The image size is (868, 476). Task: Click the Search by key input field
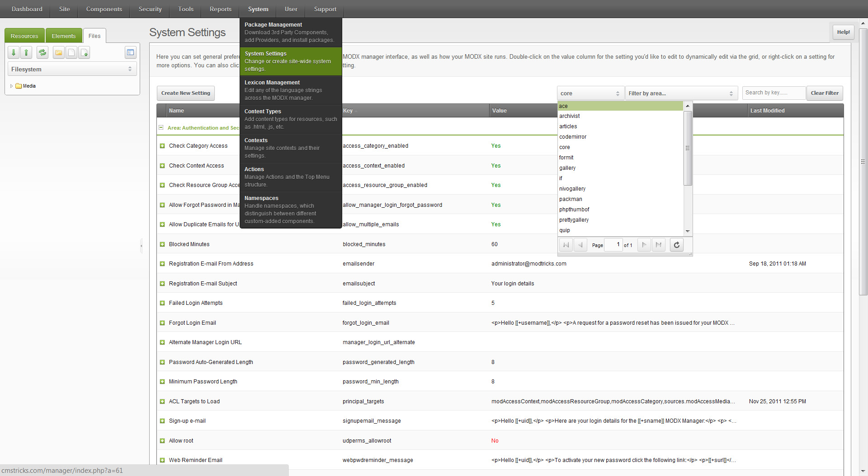pos(774,93)
